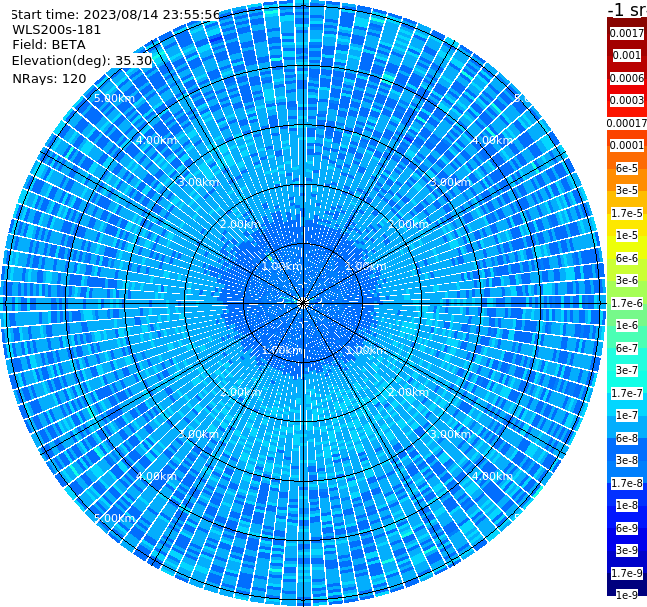Viewport: 647px width, 607px height.
Task: Click the 6e-7 colorbar label
Action: (627, 348)
